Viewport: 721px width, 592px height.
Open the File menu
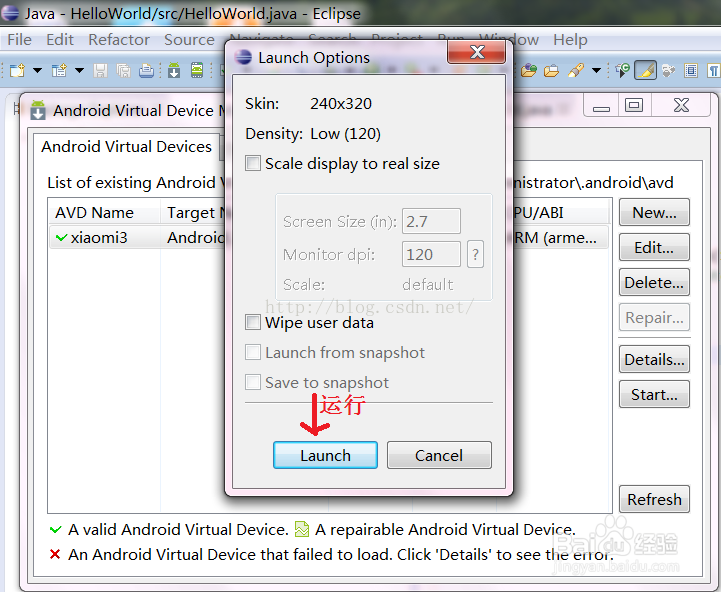[19, 40]
